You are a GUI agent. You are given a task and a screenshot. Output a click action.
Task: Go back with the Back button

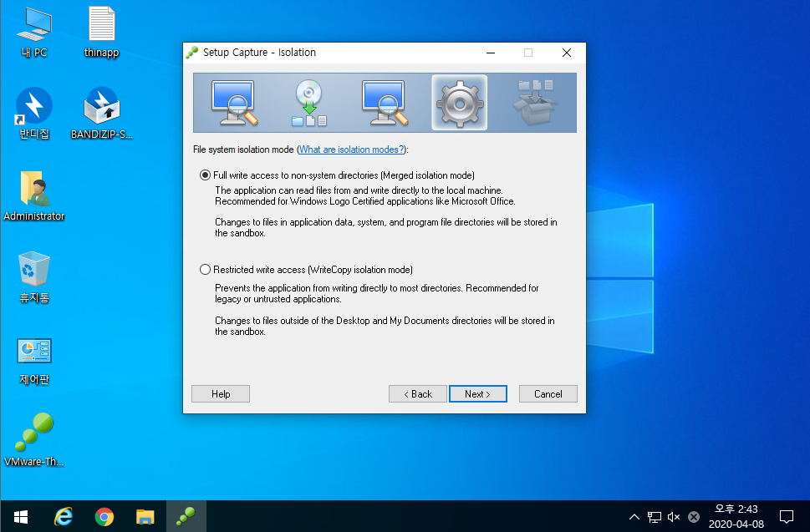click(417, 393)
